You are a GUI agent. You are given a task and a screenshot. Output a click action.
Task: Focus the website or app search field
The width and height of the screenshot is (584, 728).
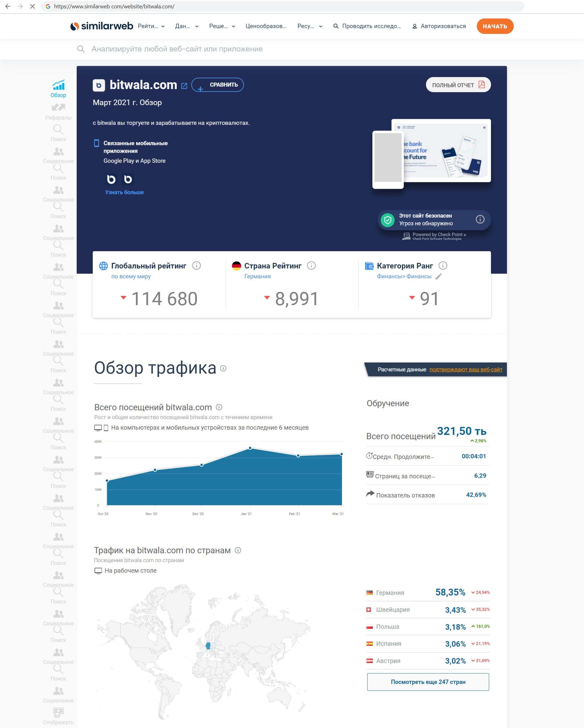[177, 49]
